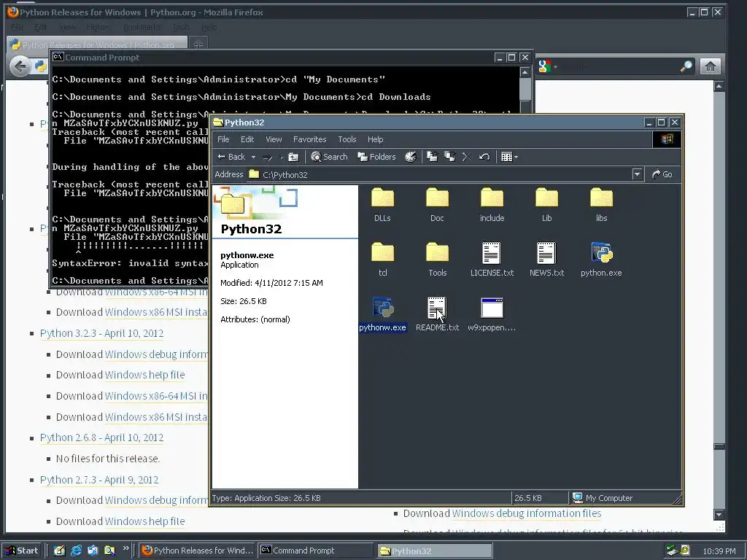Click the third Quick Launch icon on the taskbar

(93, 551)
